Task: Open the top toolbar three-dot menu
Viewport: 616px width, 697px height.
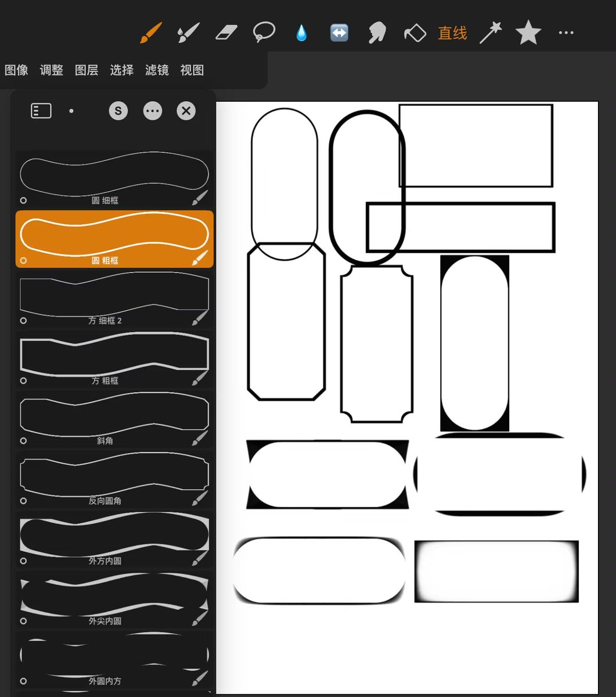Action: click(566, 33)
